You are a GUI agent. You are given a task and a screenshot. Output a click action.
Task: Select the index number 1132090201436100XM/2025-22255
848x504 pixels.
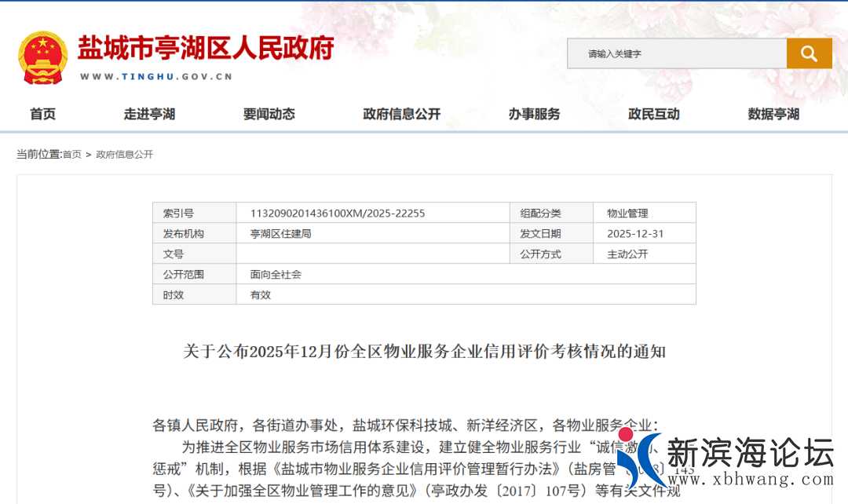pos(338,213)
